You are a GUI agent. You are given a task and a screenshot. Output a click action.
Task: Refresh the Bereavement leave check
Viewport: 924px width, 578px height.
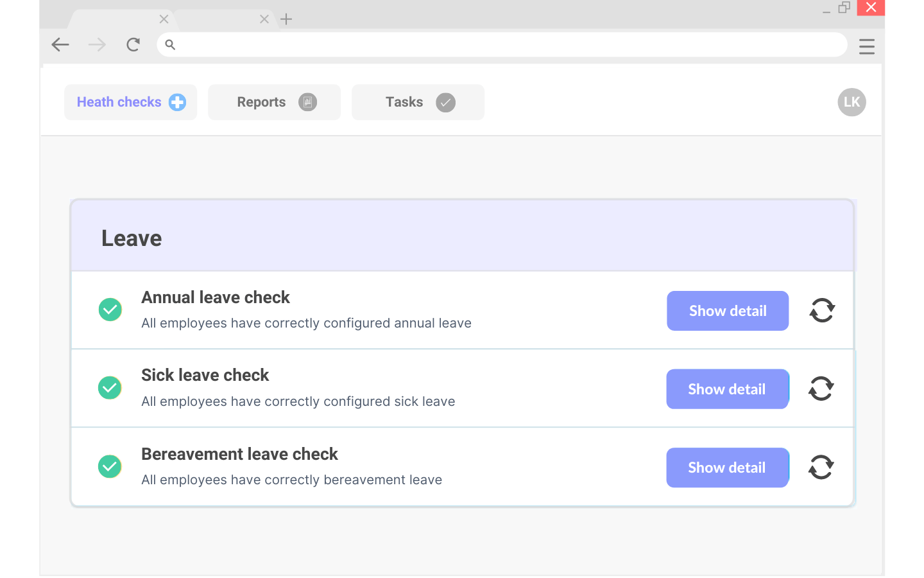click(x=821, y=467)
